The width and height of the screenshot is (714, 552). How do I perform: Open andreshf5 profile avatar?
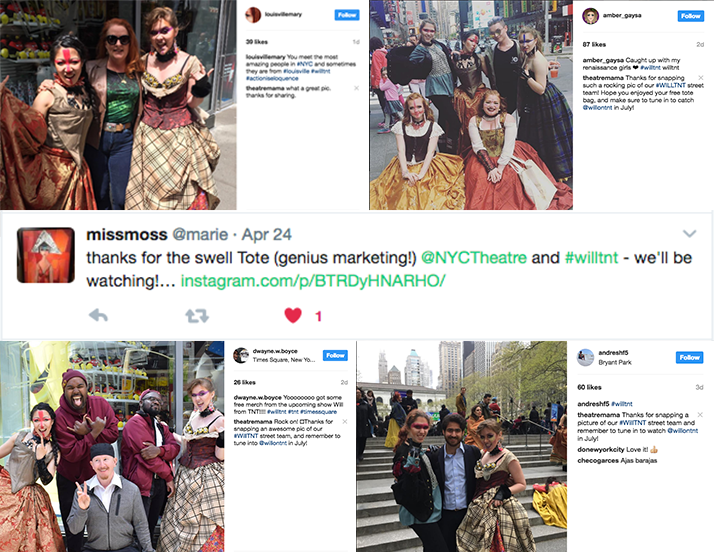(x=585, y=358)
